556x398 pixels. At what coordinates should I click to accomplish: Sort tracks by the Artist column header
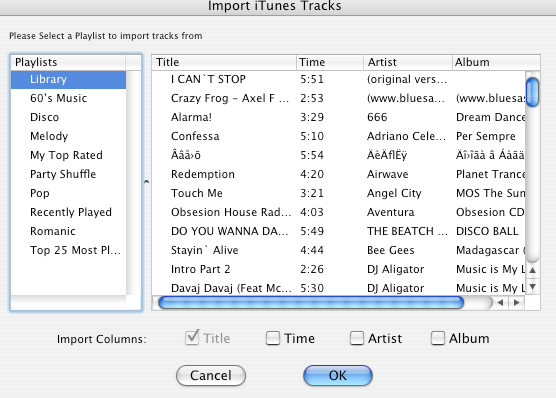click(408, 62)
